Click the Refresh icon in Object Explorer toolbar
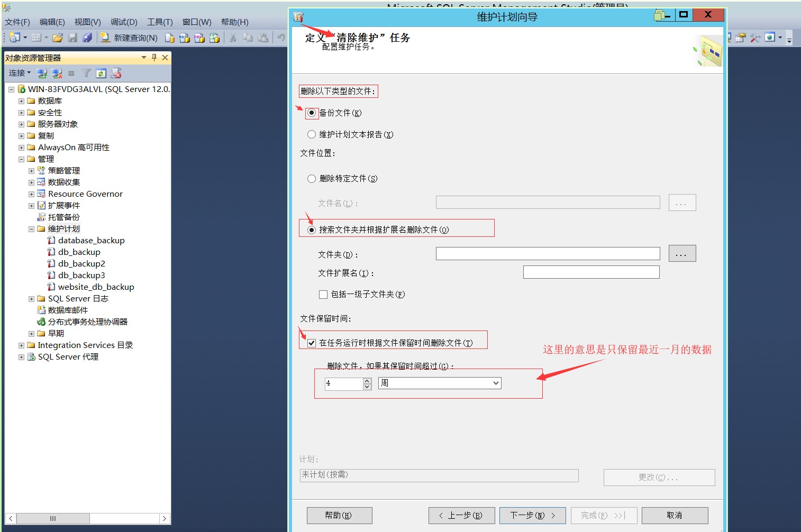The width and height of the screenshot is (801, 532). tap(101, 73)
